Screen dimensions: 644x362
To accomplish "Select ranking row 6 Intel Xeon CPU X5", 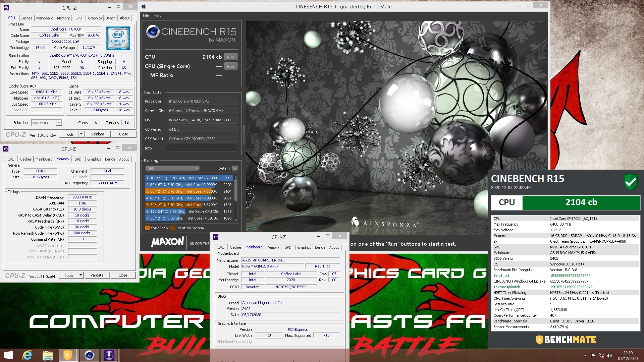I will click(189, 212).
